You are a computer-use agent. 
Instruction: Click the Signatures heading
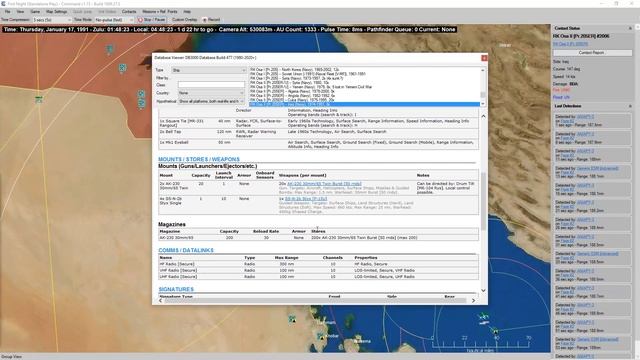(176, 289)
